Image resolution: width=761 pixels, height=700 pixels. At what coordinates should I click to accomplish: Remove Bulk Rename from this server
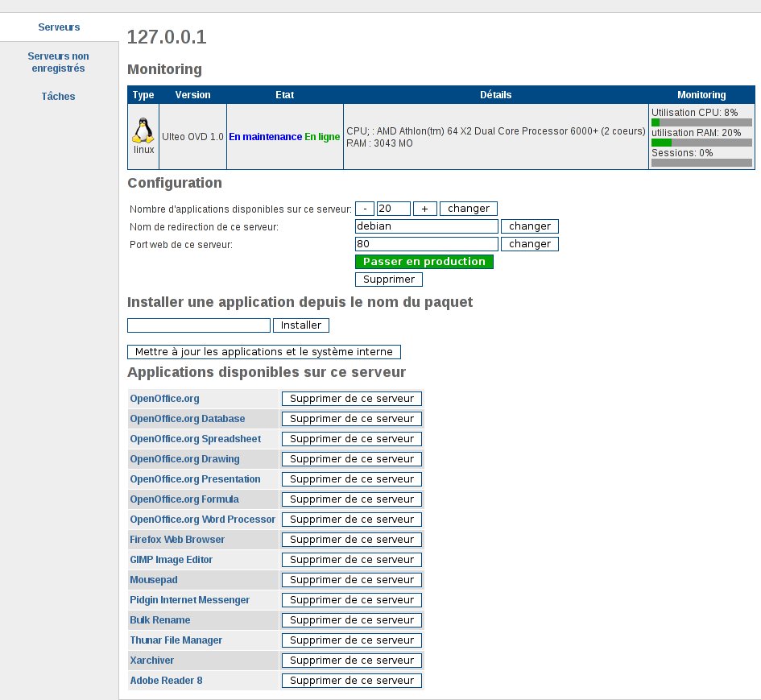click(352, 620)
